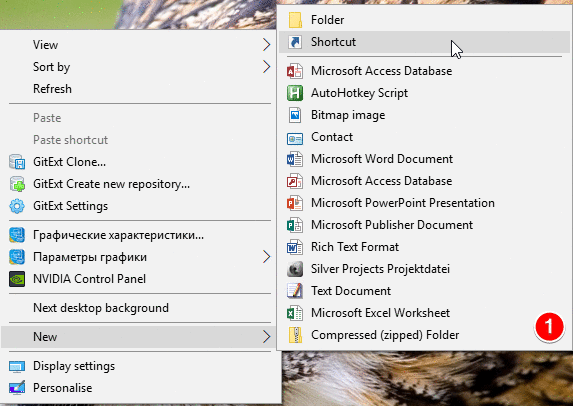Click the GitExt Settings gear icon
The image size is (573, 406).
17,206
